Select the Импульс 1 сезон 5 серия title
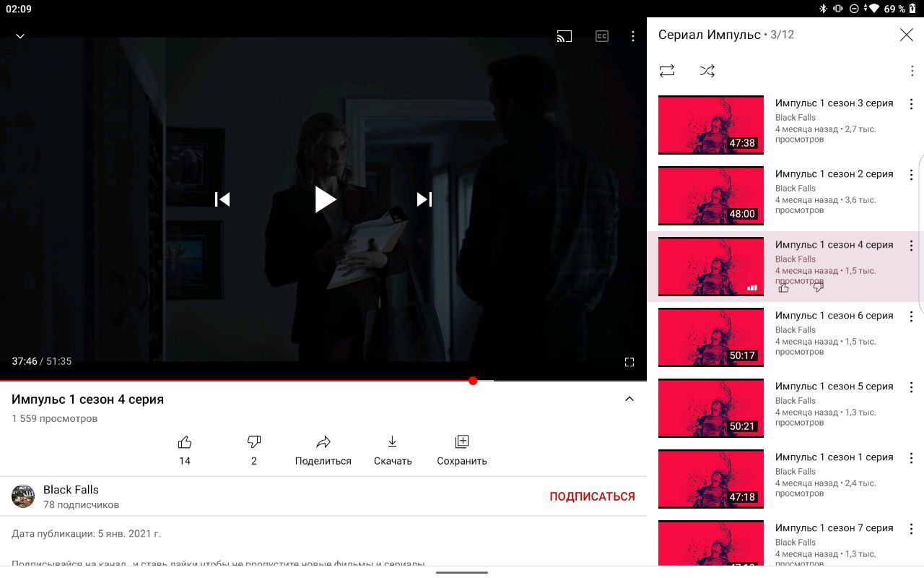The image size is (924, 578). (834, 387)
